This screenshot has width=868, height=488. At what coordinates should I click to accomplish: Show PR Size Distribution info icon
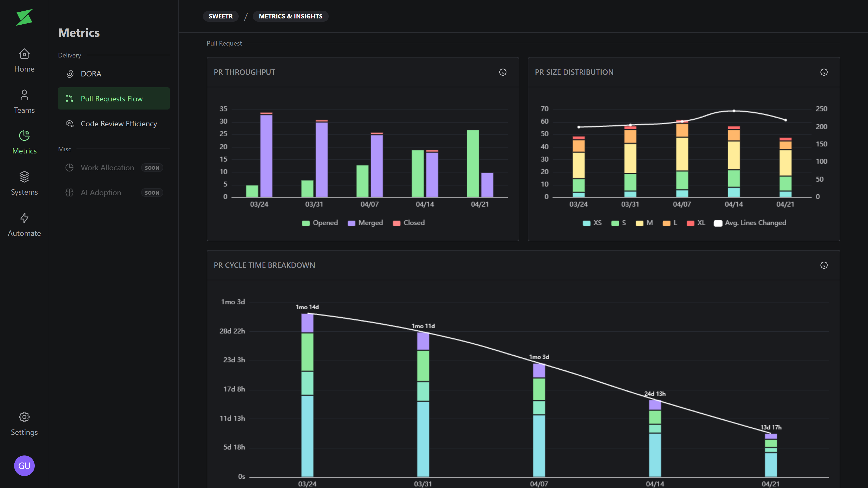tap(824, 72)
